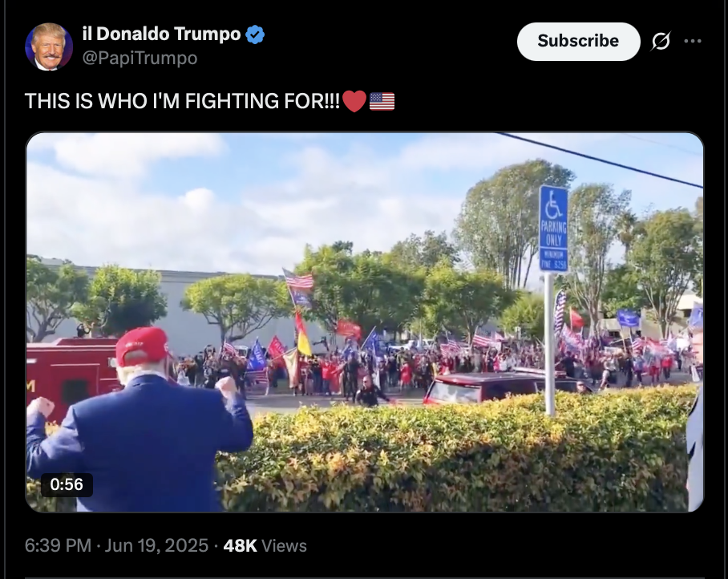Select the THIS IS WHO I'M FIGHTING FOR text
Screen dimensions: 728x579
182,101
